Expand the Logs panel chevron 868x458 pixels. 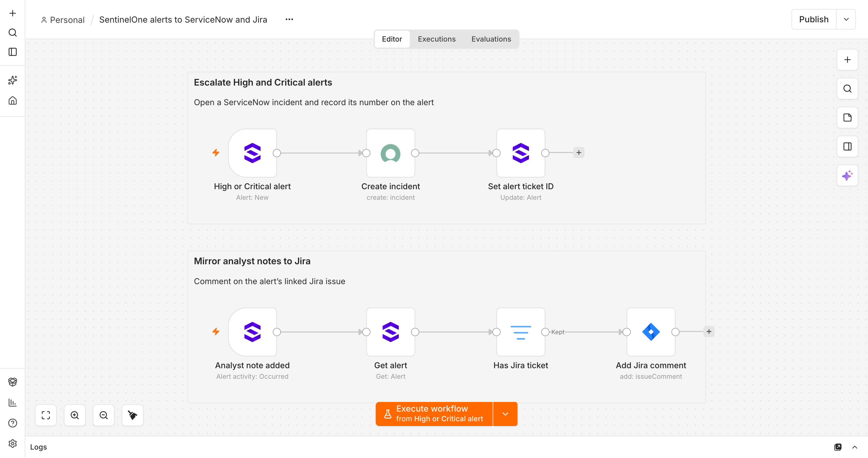coord(854,447)
